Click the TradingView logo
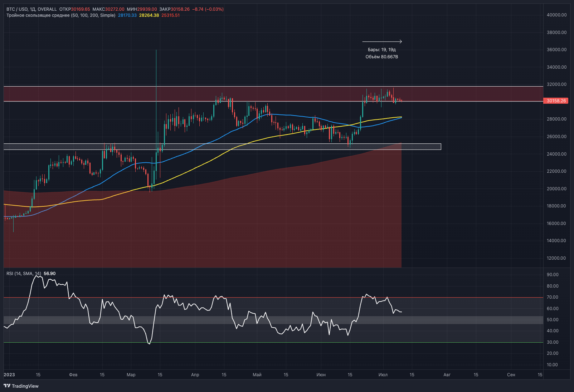 click(x=21, y=386)
